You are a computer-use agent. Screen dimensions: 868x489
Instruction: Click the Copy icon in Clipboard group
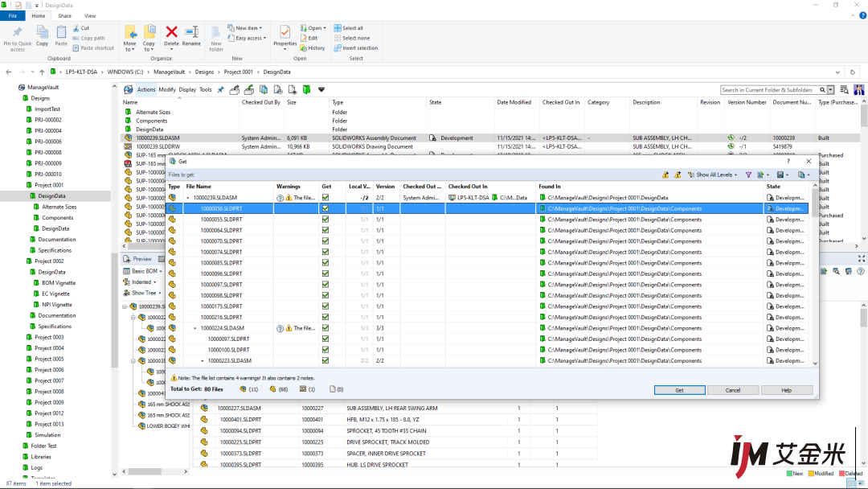[x=42, y=31]
